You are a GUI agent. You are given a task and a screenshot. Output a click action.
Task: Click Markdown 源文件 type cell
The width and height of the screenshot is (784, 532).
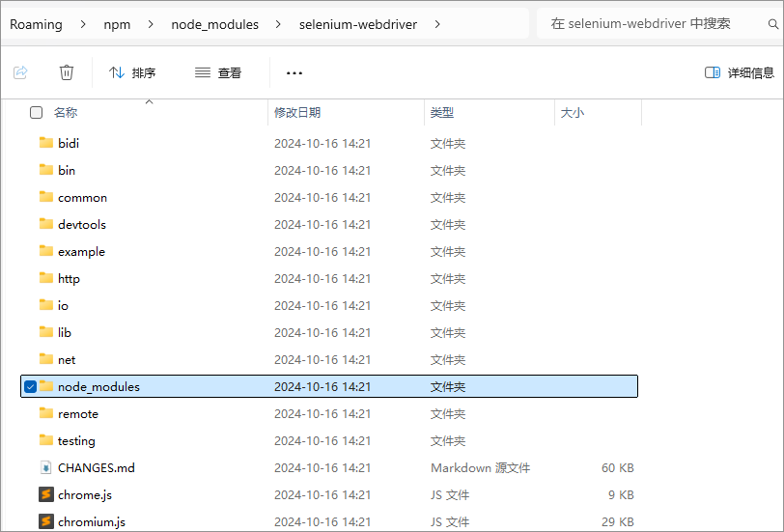[480, 468]
